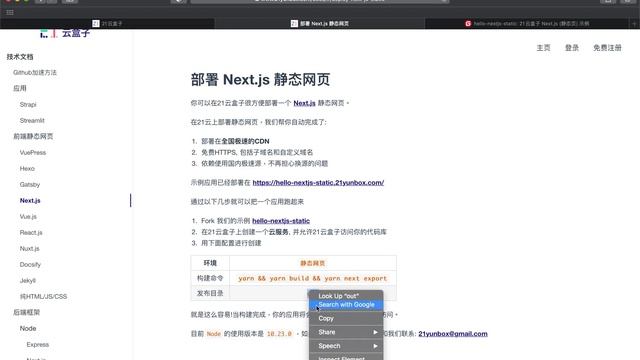Click the 构建命令 table cell

click(210, 278)
